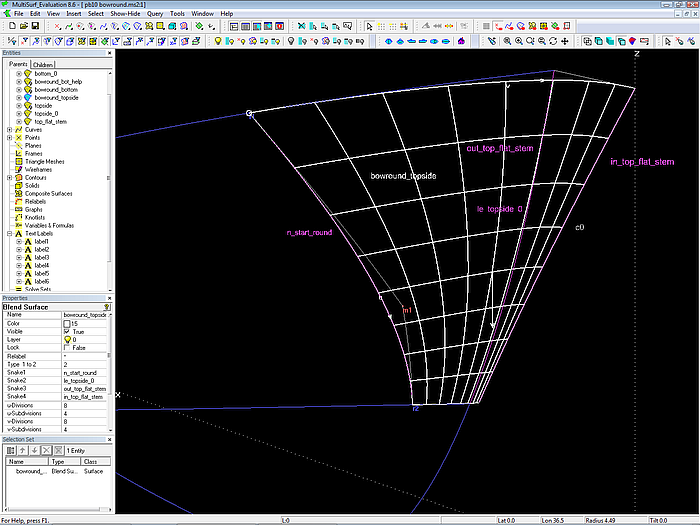Click the rotate view circular-arrow icon
The height and width of the screenshot is (525, 700).
point(553,41)
